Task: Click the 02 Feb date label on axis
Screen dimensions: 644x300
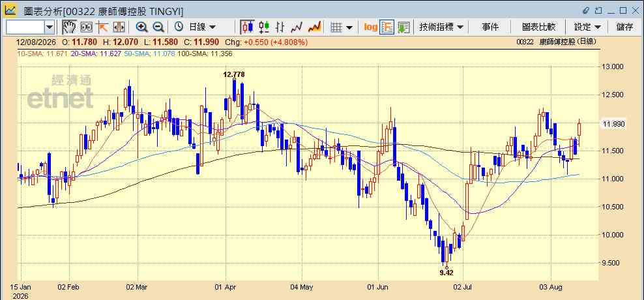Action: (69, 287)
